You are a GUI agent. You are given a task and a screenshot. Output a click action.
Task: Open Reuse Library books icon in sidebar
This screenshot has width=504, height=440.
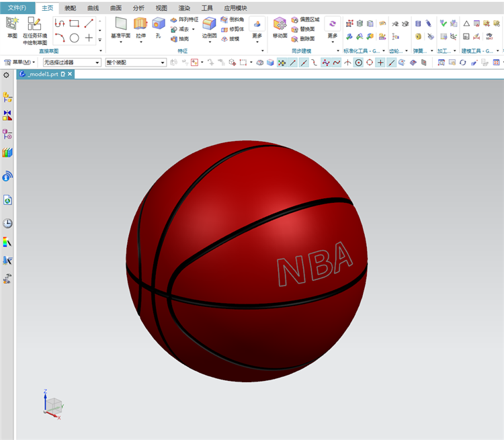click(7, 152)
